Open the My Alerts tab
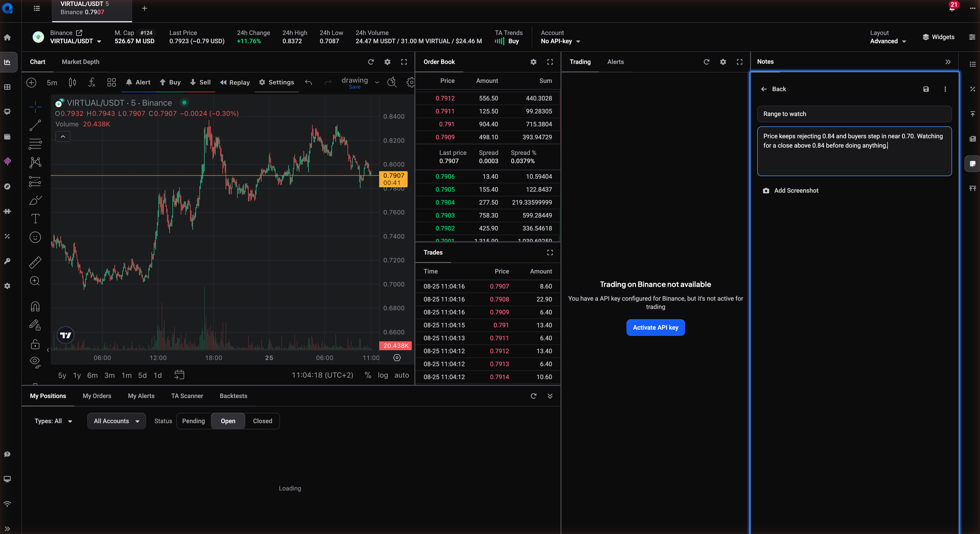Viewport: 980px width, 534px height. pos(141,396)
